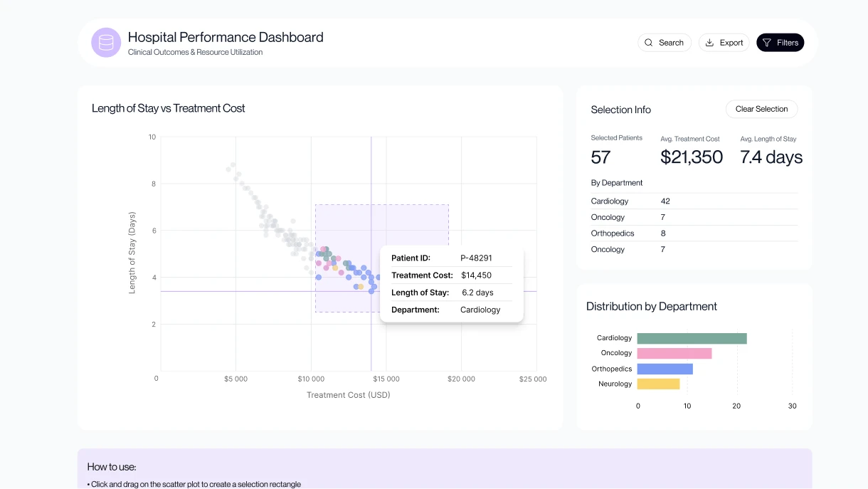Click the green Cardiology bar in chart

(691, 338)
